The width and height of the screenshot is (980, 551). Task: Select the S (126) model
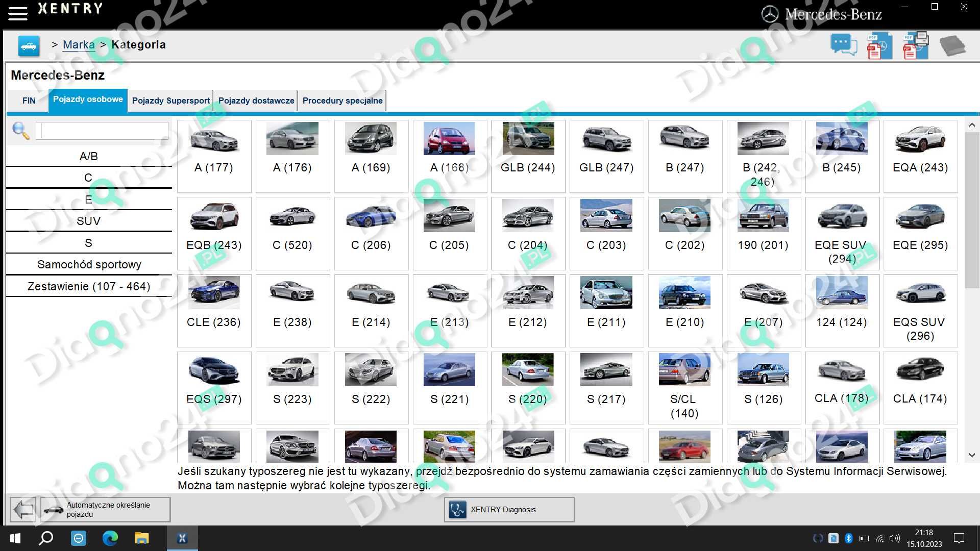tap(764, 388)
